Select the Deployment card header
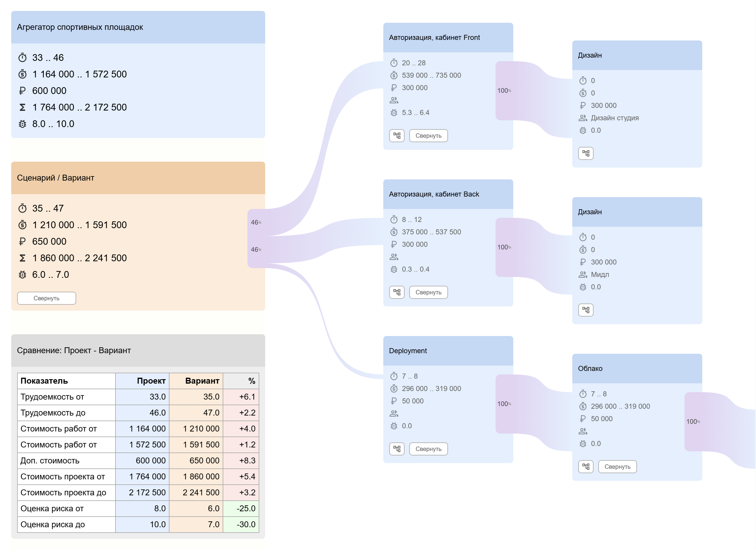The width and height of the screenshot is (756, 550). click(x=448, y=351)
